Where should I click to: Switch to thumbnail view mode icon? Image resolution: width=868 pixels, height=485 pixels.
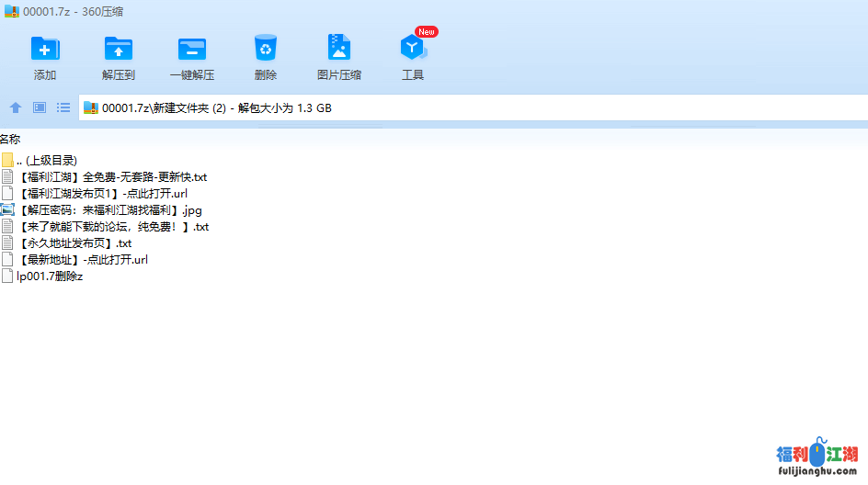click(40, 107)
